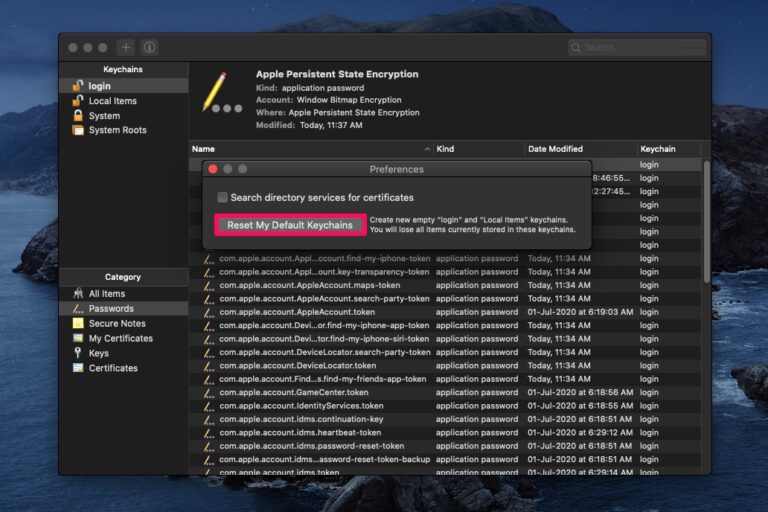768x512 pixels.
Task: Select System Roots keychain
Action: coord(118,130)
